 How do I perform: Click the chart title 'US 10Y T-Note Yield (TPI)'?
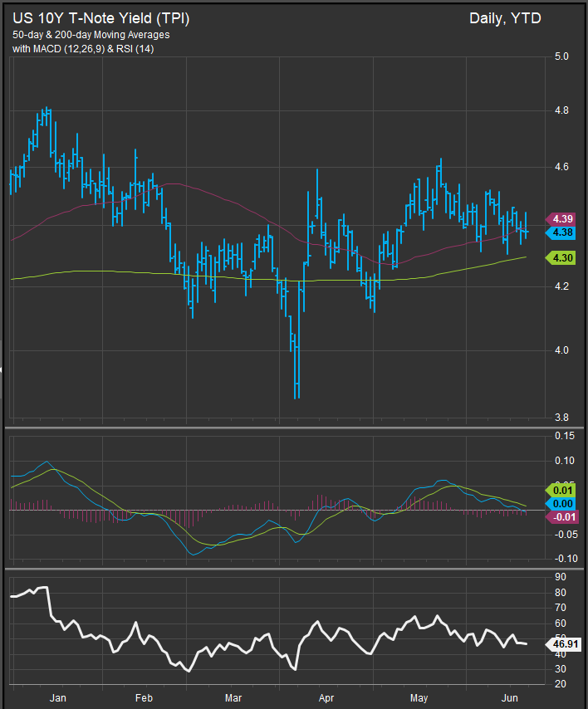100,18
